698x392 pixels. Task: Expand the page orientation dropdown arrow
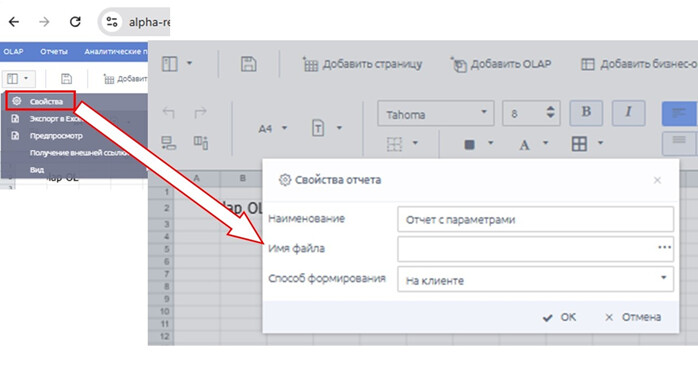(339, 128)
